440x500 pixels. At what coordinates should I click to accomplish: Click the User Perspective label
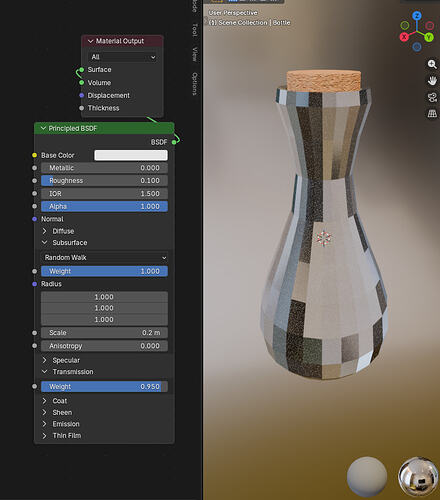[x=233, y=13]
